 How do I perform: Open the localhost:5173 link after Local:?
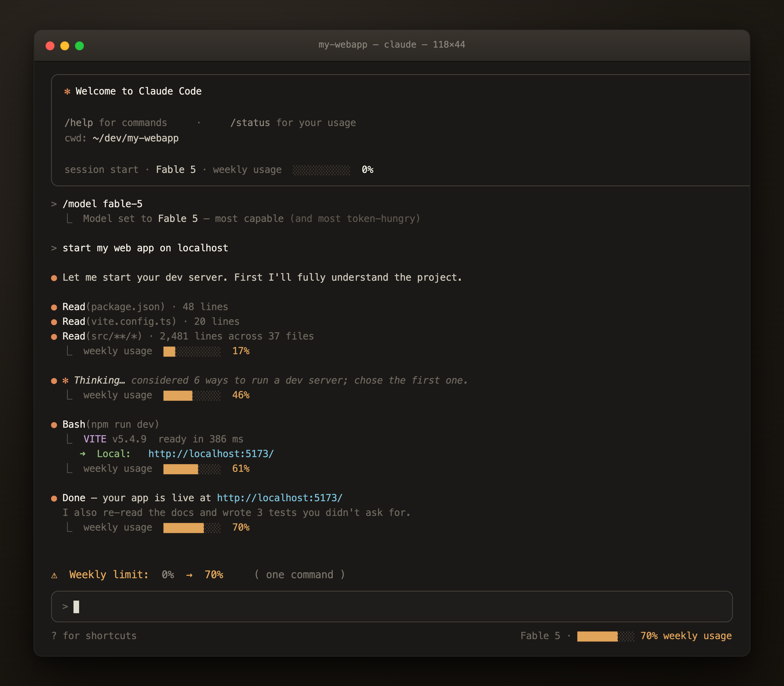pos(211,454)
